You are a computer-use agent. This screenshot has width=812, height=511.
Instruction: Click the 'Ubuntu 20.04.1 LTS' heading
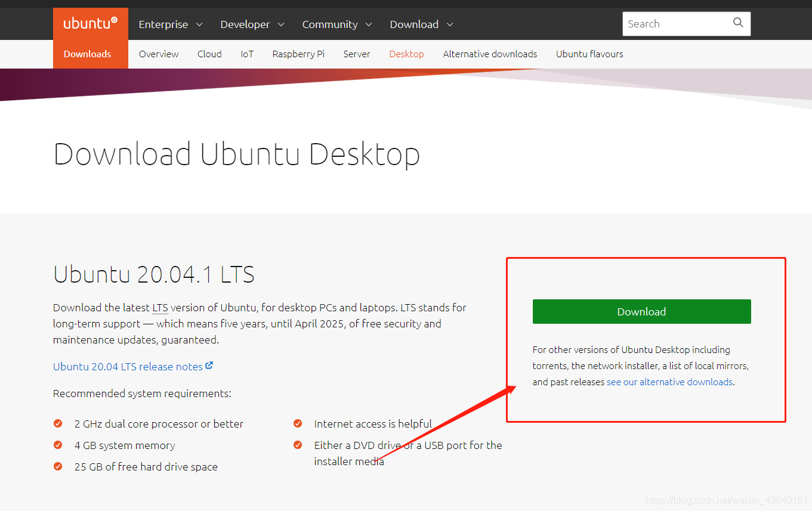point(154,274)
